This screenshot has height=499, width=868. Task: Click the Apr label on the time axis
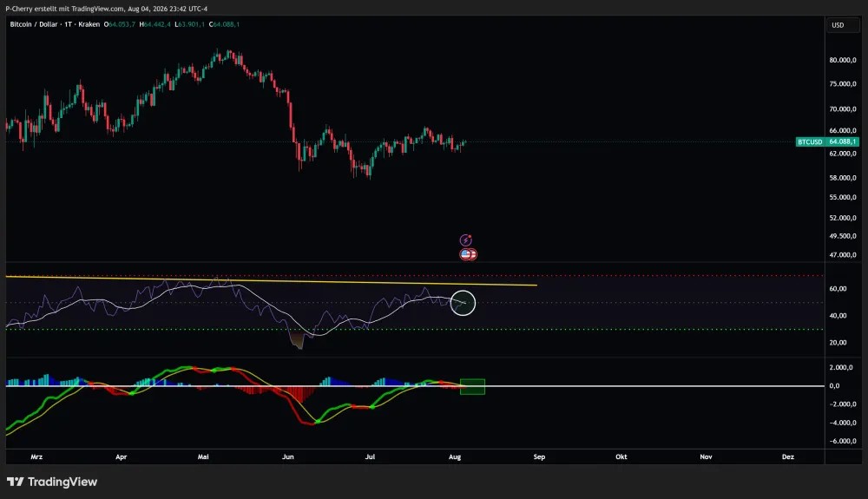pos(122,457)
